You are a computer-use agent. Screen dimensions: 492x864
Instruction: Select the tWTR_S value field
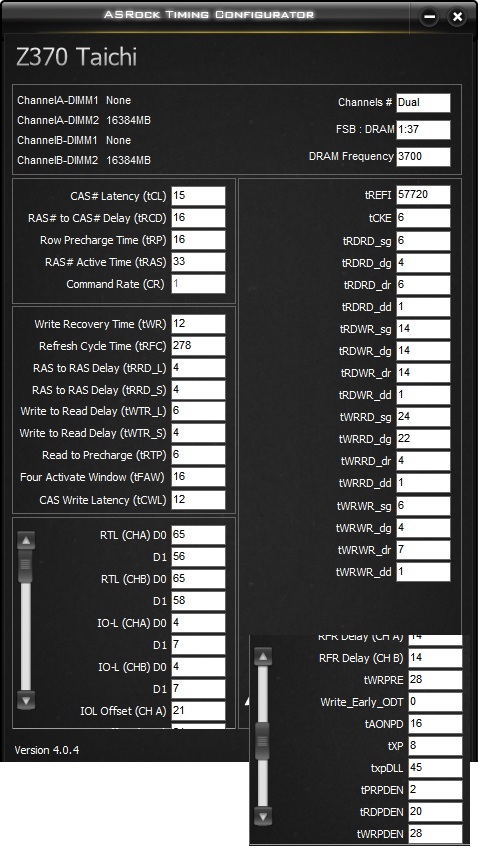(x=198, y=433)
